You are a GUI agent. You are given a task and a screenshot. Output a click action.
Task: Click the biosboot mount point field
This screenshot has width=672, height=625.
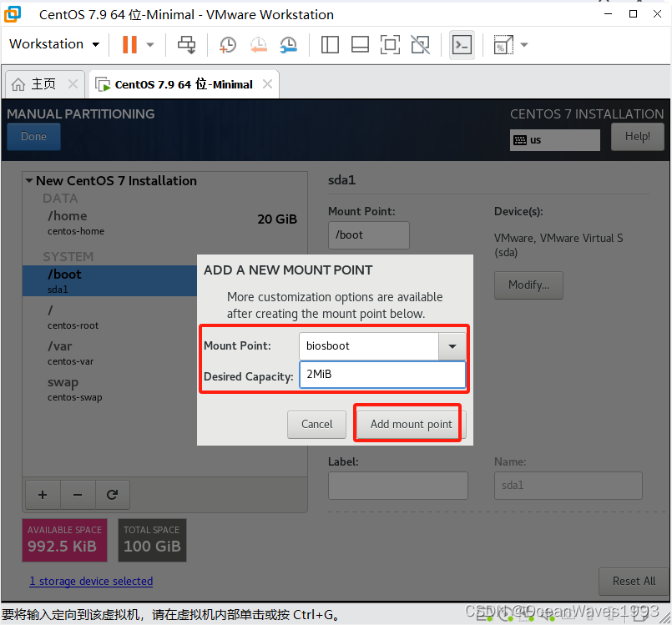[369, 346]
